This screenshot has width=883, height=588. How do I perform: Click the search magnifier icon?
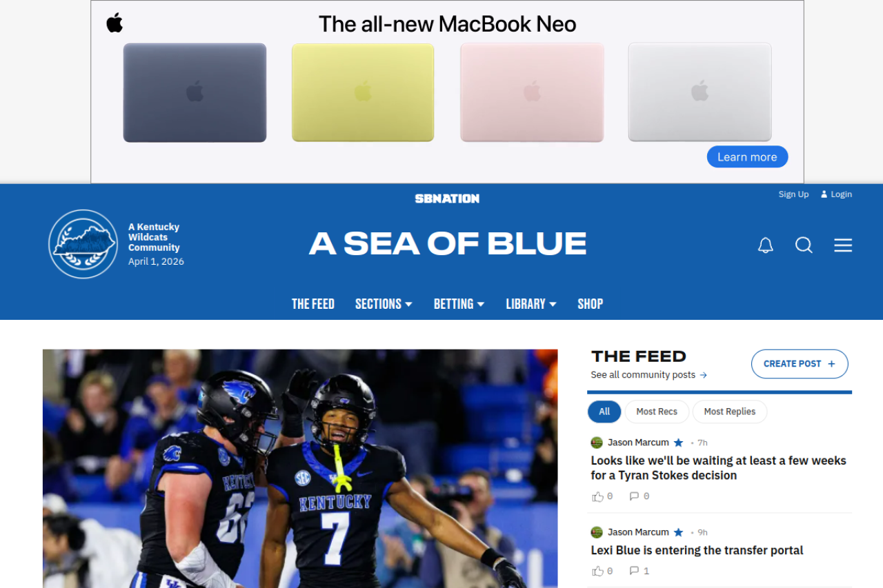point(804,245)
